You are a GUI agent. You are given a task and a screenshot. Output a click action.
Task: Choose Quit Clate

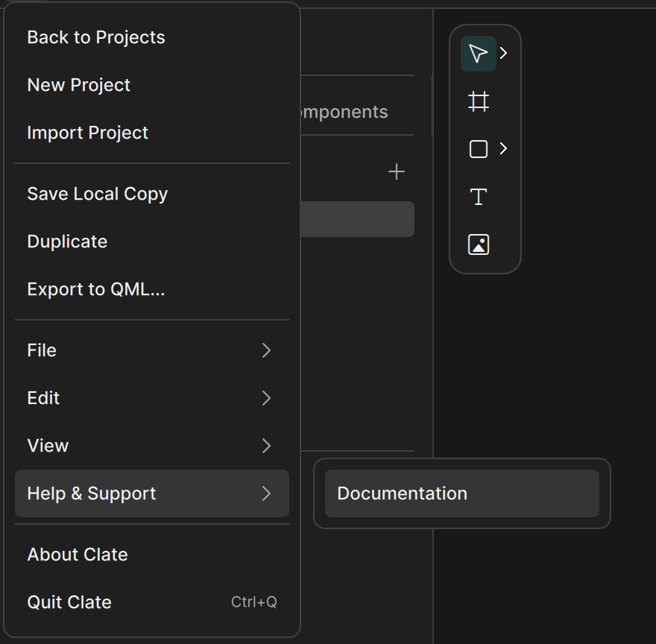[x=152, y=602]
